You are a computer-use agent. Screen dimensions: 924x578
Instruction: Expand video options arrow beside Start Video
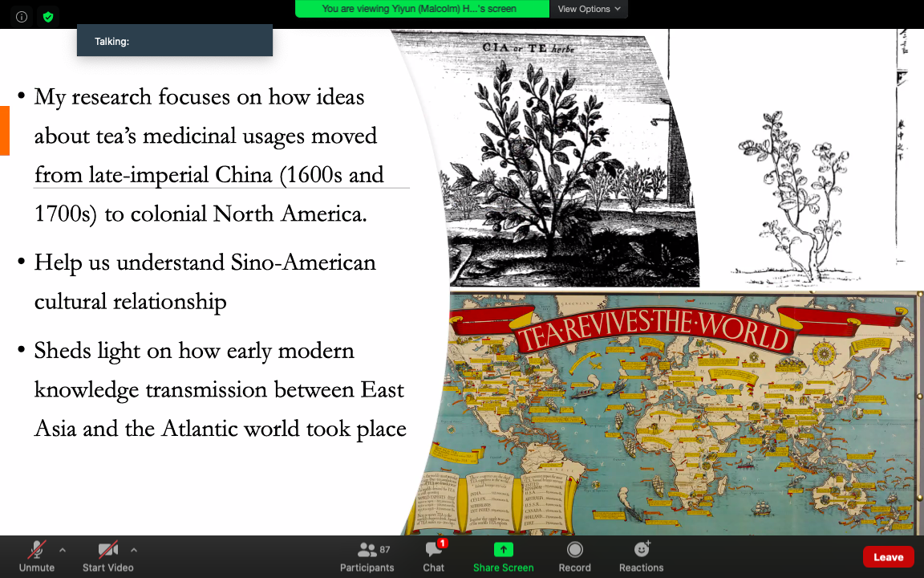[x=133, y=550]
